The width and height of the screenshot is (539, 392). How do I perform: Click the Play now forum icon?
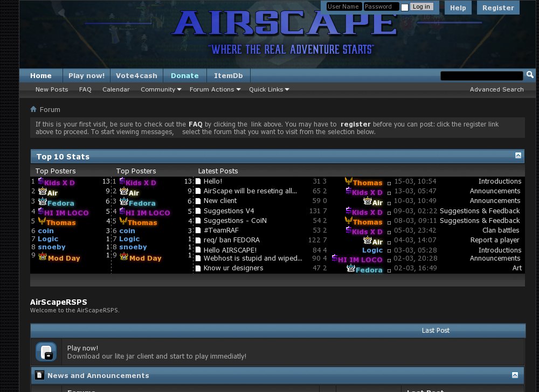(x=46, y=352)
